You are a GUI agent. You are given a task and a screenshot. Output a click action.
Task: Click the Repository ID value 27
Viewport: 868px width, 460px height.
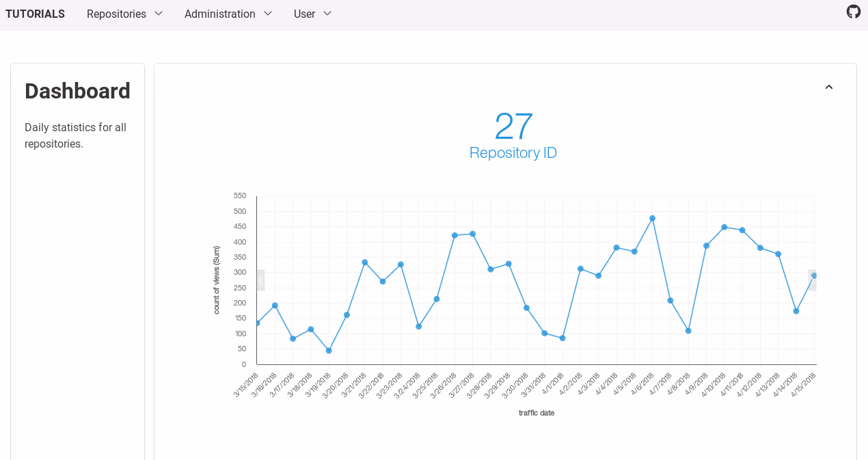[x=513, y=126]
